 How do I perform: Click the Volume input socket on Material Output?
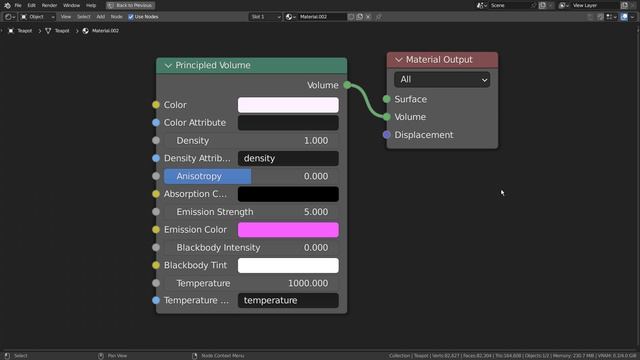pyautogui.click(x=387, y=117)
